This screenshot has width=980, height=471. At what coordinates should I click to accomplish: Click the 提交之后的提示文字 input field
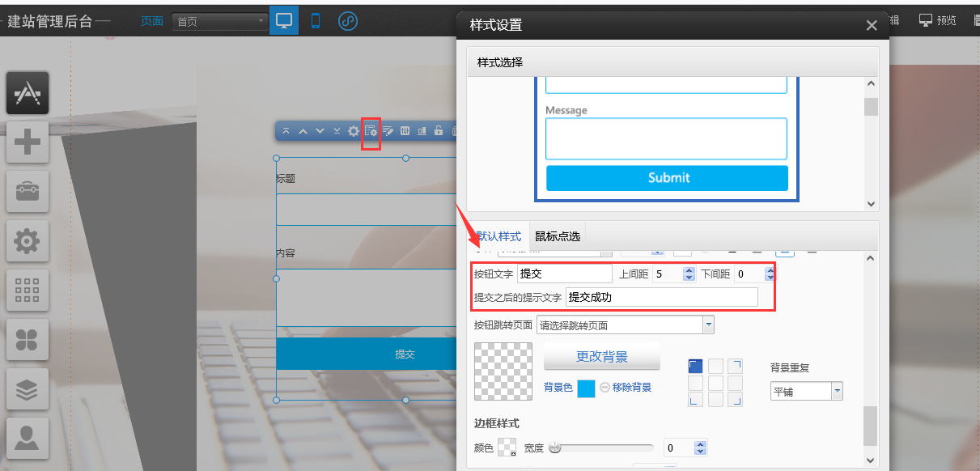pos(661,297)
